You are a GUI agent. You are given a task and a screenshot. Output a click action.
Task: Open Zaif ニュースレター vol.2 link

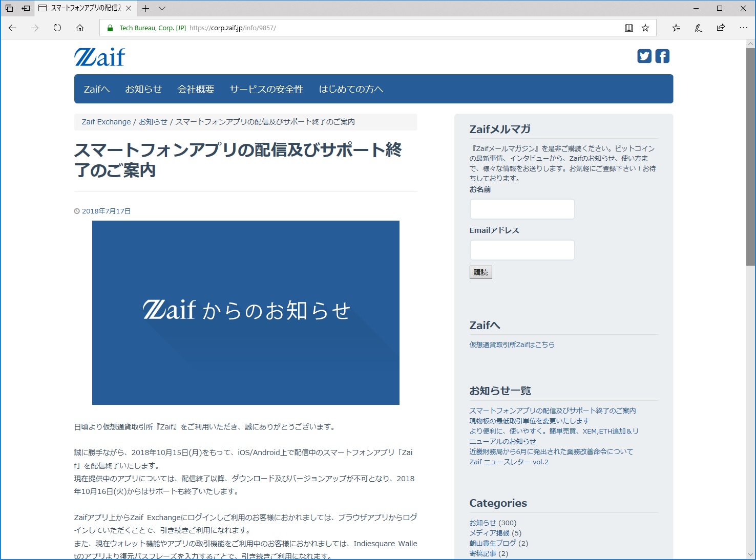click(509, 462)
